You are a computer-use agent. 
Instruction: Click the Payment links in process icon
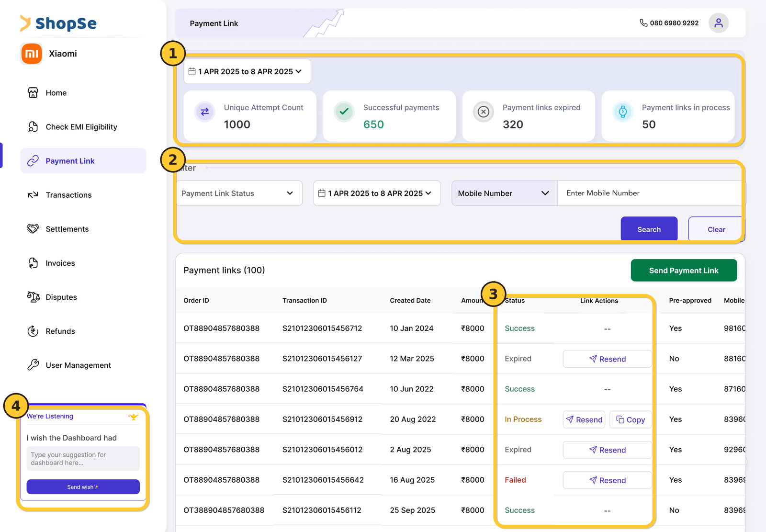click(x=623, y=112)
